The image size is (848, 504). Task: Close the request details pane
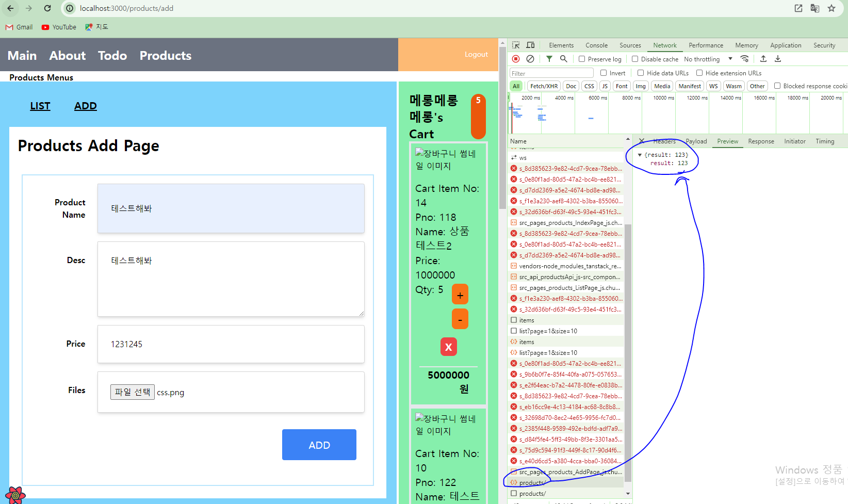click(x=642, y=141)
